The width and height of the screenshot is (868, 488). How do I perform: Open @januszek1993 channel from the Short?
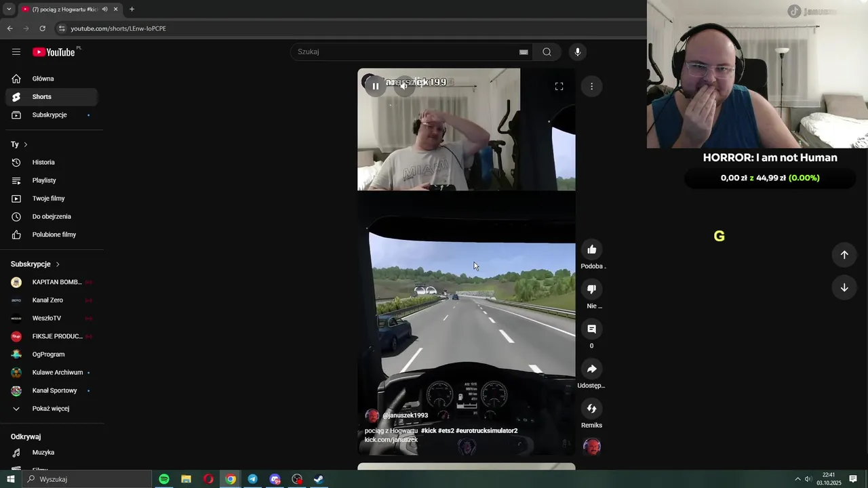pos(405,415)
